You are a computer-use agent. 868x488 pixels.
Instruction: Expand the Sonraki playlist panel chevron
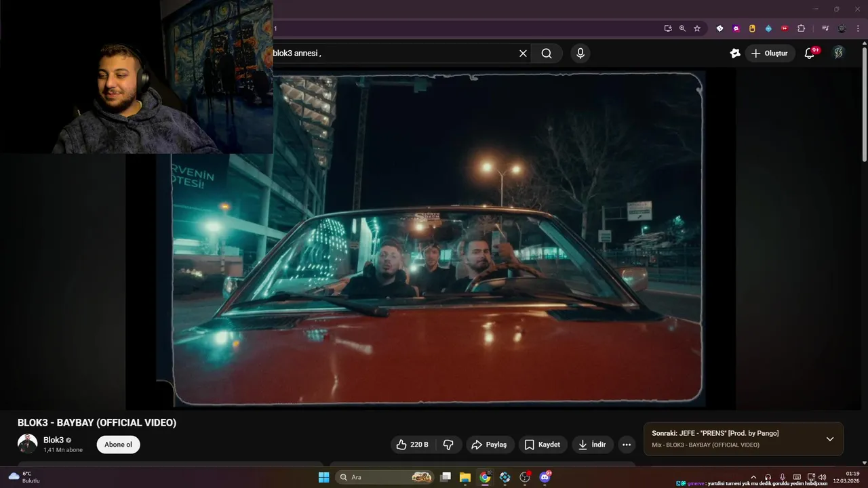point(830,439)
